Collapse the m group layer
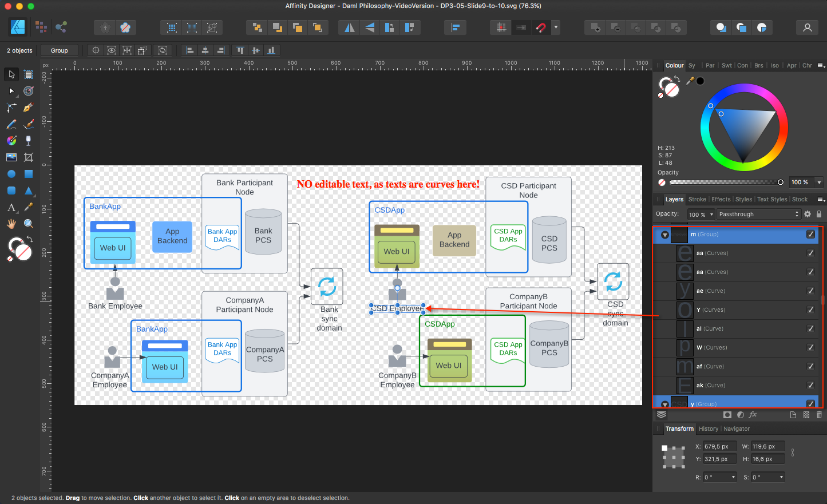Viewport: 827px width, 504px height. point(664,235)
